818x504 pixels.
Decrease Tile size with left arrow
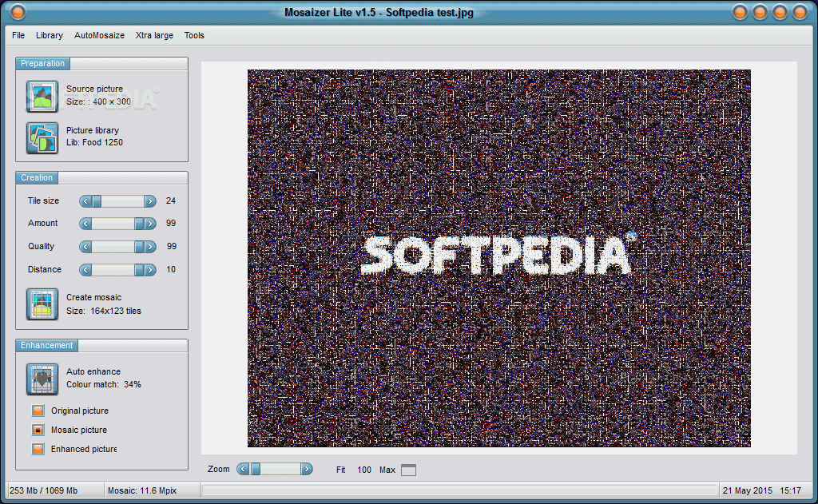pyautogui.click(x=85, y=200)
